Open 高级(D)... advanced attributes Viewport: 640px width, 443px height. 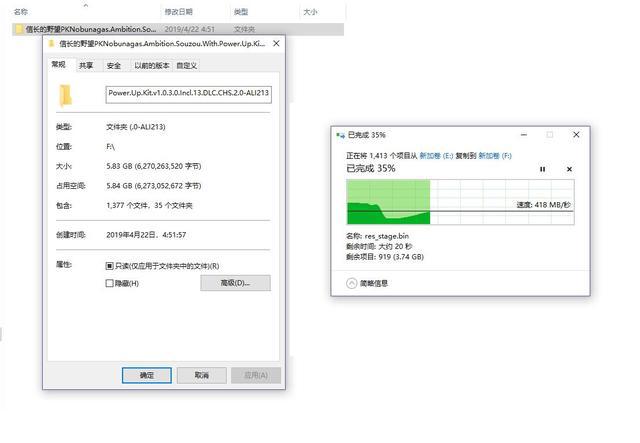235,283
